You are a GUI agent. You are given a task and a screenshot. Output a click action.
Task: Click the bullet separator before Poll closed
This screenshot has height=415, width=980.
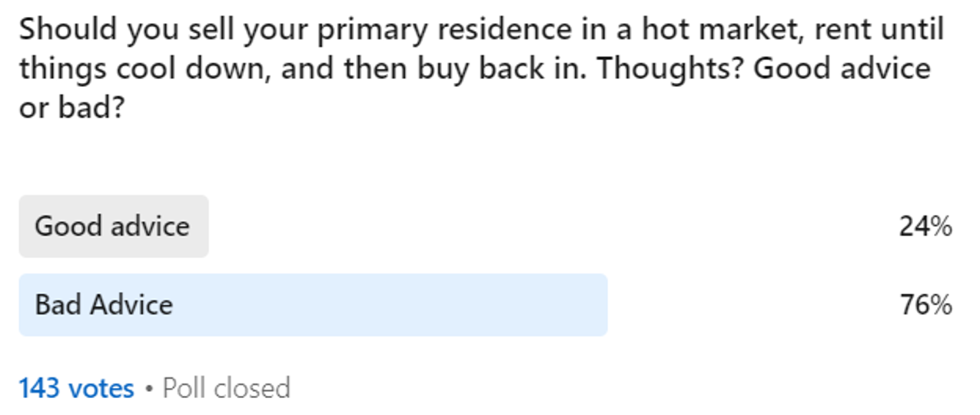pos(148,389)
